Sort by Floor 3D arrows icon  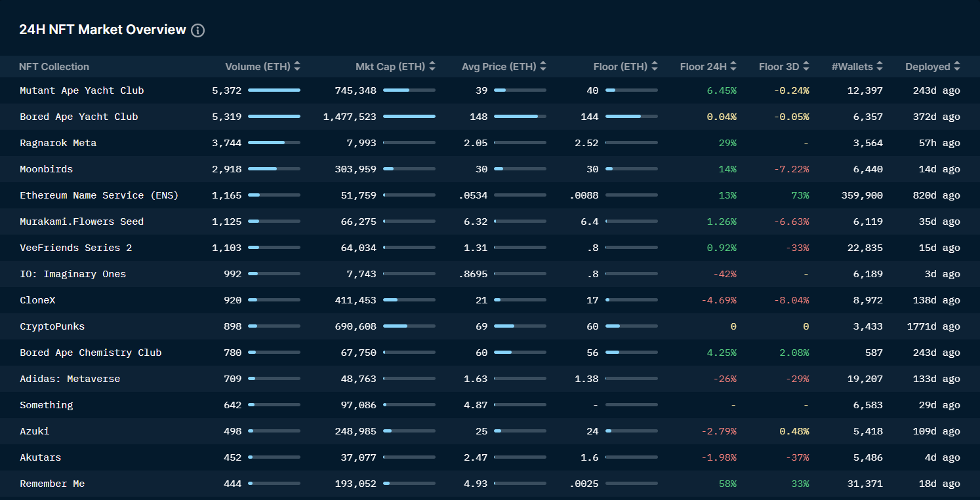point(806,66)
